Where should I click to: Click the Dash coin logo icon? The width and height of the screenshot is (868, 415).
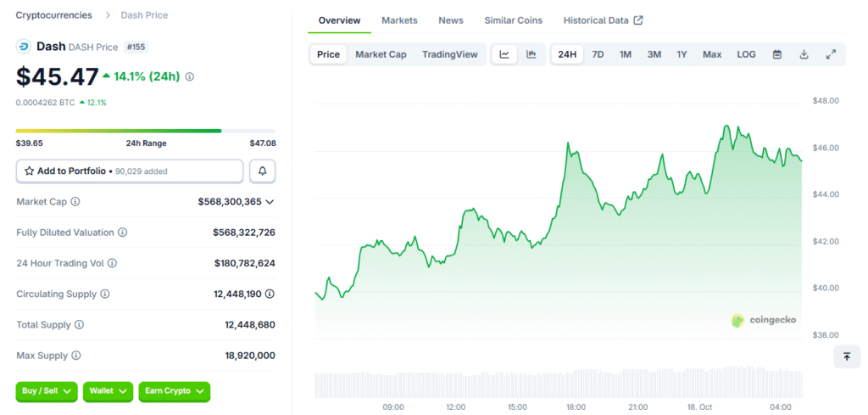point(23,47)
